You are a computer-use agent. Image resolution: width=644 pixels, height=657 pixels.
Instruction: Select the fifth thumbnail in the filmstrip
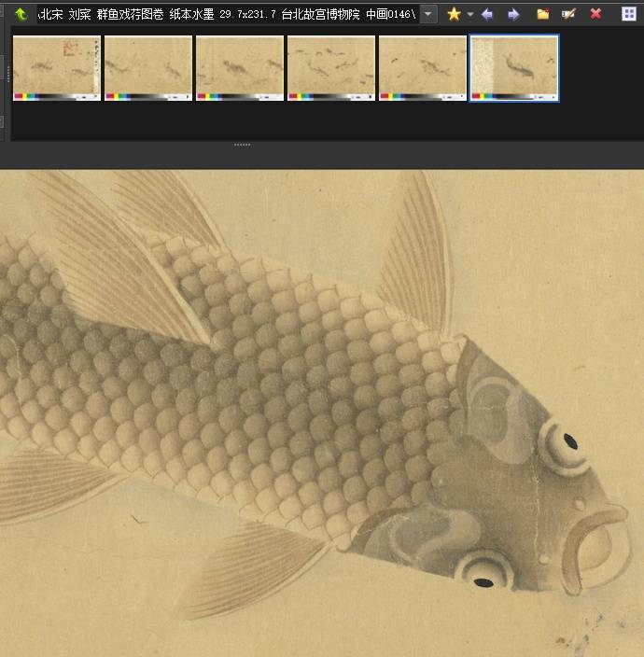point(422,67)
